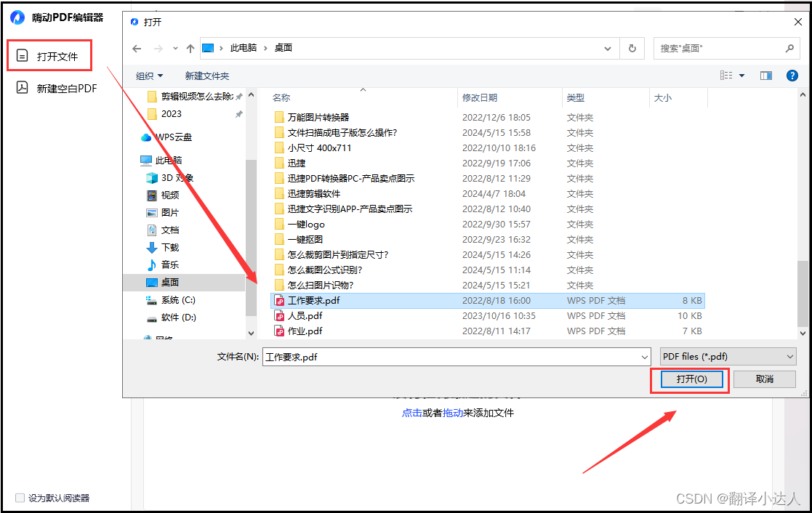Refresh the folder listing
The width and height of the screenshot is (812, 513).
[x=632, y=48]
